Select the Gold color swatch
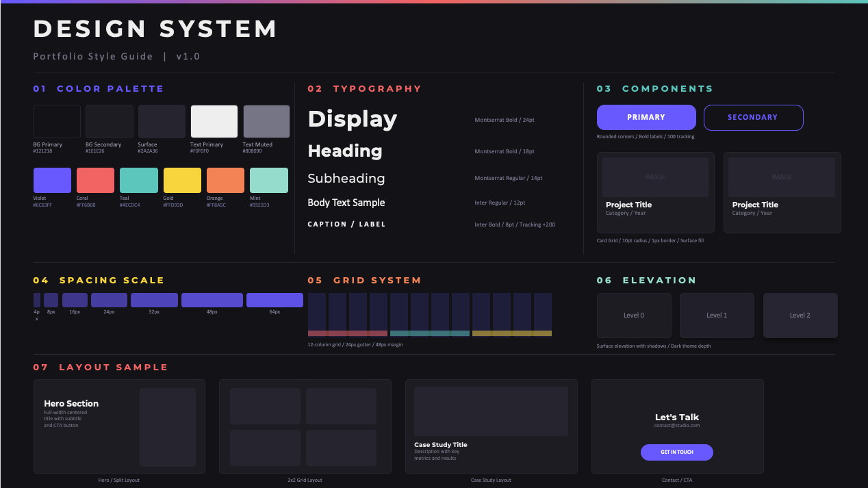Image resolution: width=868 pixels, height=488 pixels. coord(182,180)
